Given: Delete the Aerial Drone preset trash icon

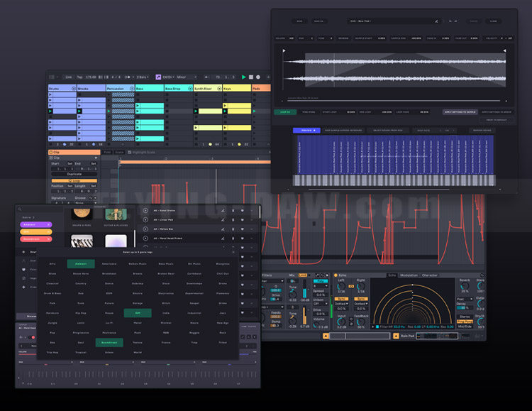Looking at the screenshot, I should pyautogui.click(x=233, y=211).
